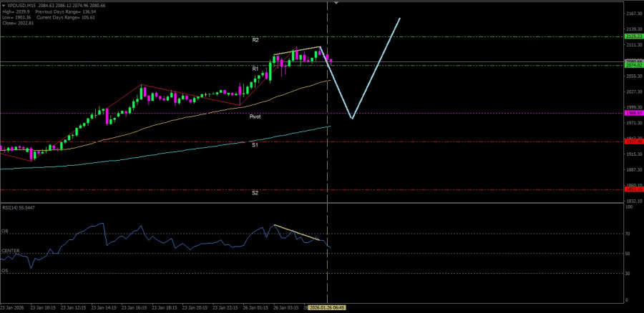Click the yellow date label 2026.01.26 06:45
The width and height of the screenshot is (644, 313).
click(x=328, y=308)
